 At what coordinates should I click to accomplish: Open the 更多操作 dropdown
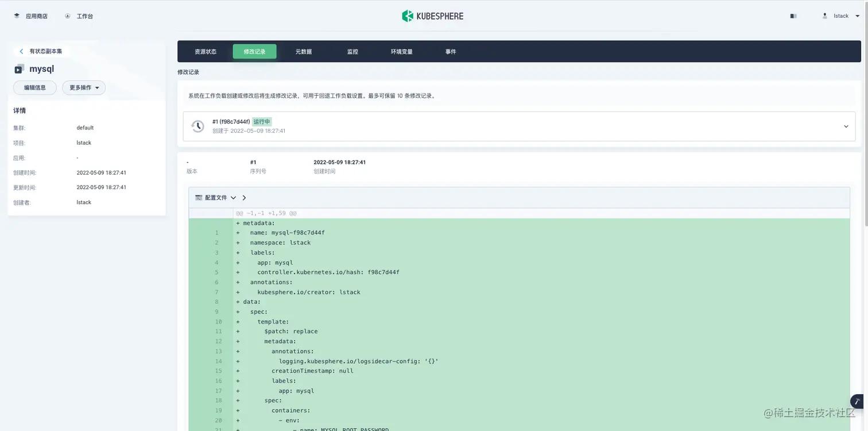pos(84,88)
